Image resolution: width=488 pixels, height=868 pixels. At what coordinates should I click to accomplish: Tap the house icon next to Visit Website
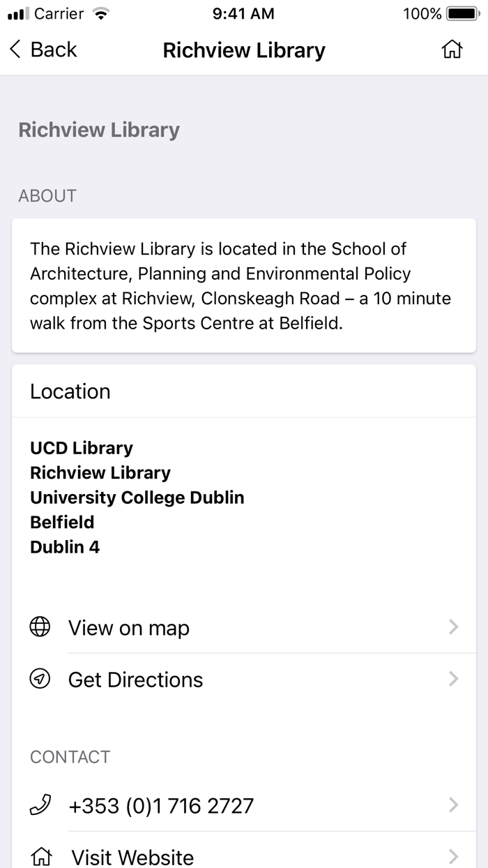pos(40,856)
